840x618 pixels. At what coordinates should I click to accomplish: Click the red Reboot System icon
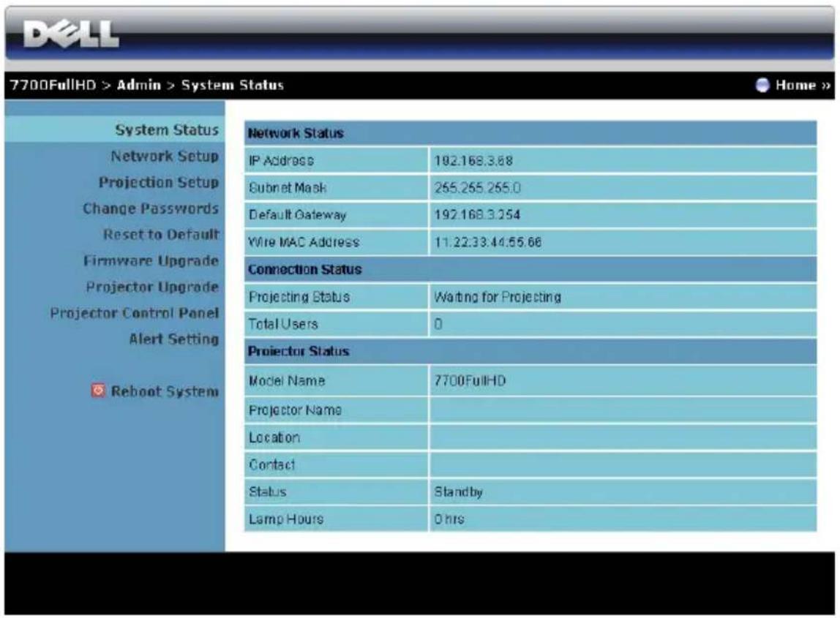pos(98,391)
